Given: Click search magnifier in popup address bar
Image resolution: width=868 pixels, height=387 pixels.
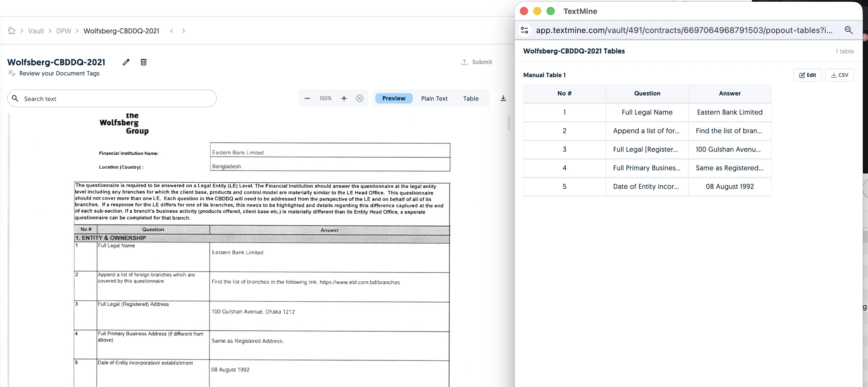Looking at the screenshot, I should pyautogui.click(x=849, y=30).
